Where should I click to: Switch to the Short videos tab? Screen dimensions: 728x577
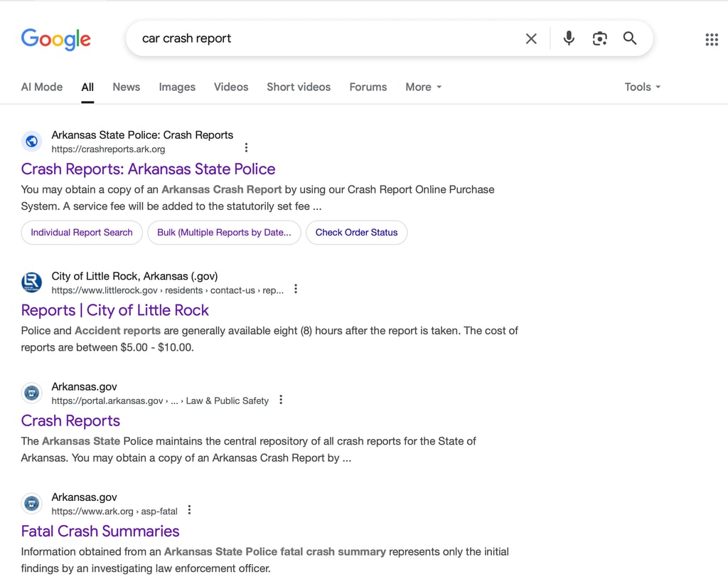coord(299,87)
